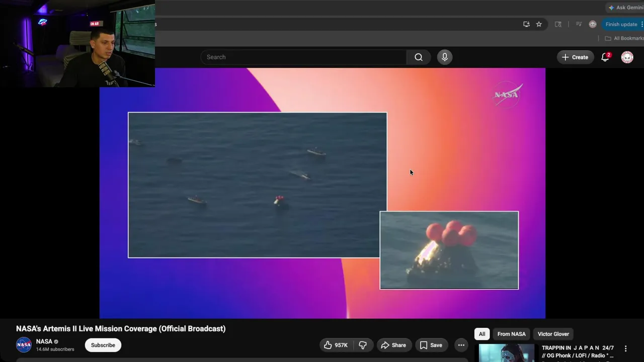The image size is (644, 362).
Task: Click the video title NASA's Artemis II Live Mission Coverage
Action: tap(121, 329)
